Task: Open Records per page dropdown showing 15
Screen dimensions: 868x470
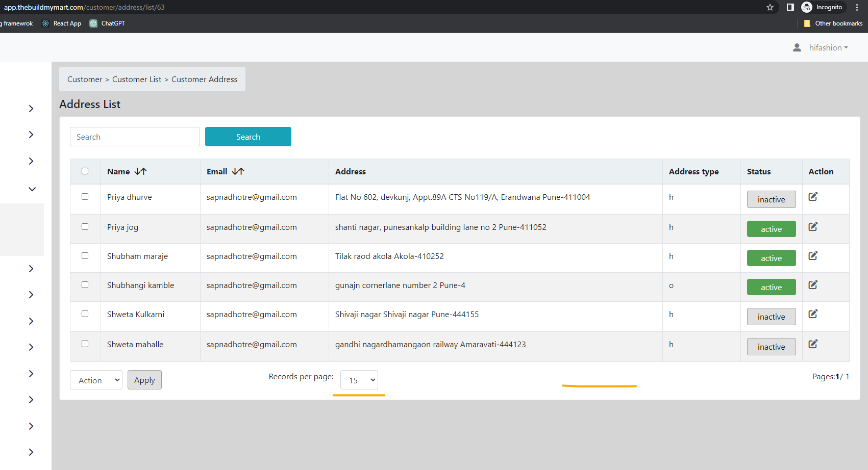Action: (359, 380)
